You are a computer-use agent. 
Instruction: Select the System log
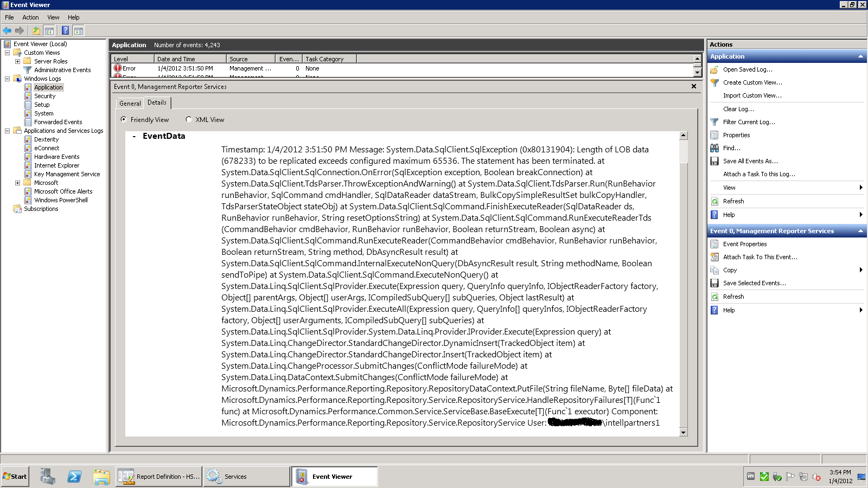pyautogui.click(x=43, y=113)
